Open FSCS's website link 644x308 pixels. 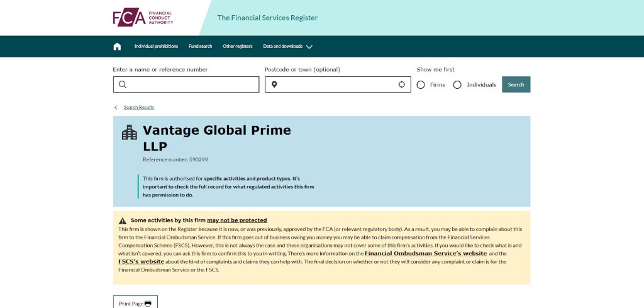click(142, 261)
